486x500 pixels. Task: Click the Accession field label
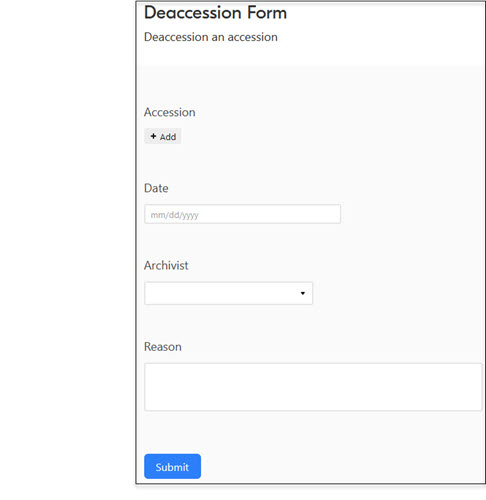tap(170, 112)
